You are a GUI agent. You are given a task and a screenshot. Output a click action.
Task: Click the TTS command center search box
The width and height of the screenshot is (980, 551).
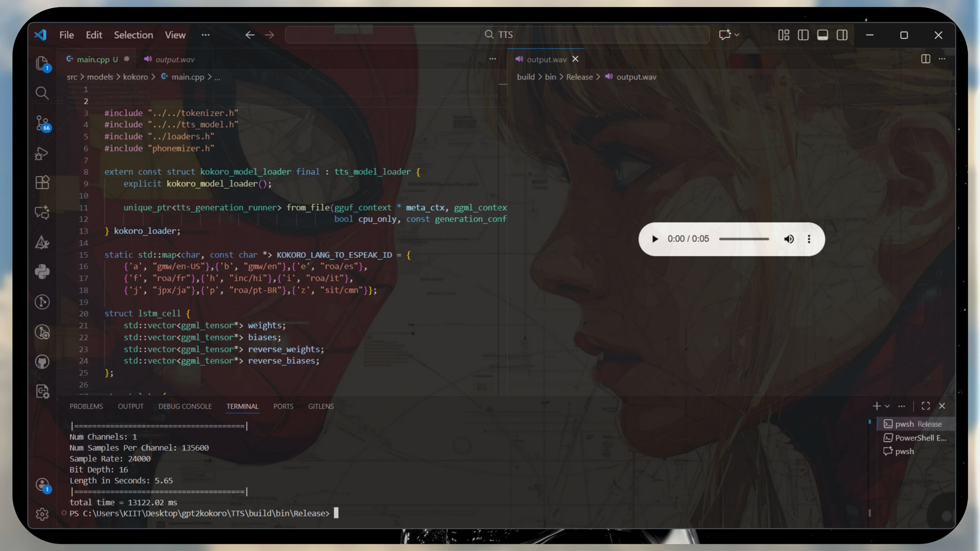click(x=497, y=35)
